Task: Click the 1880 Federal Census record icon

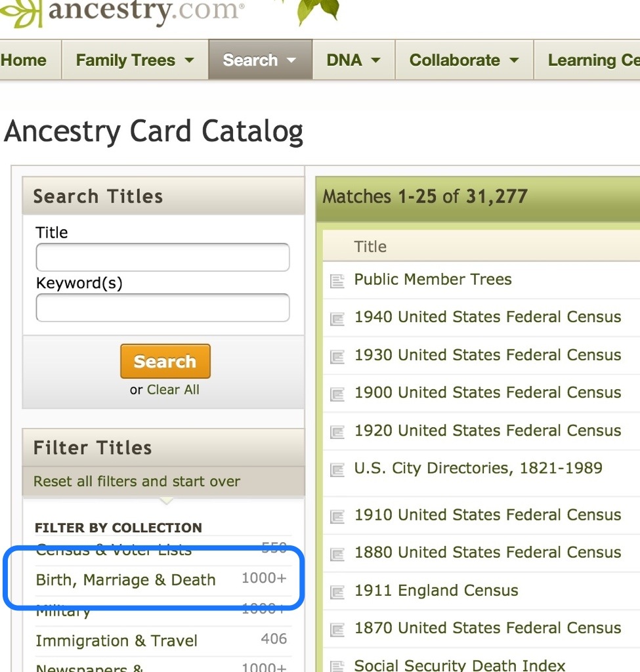Action: pyautogui.click(x=337, y=554)
